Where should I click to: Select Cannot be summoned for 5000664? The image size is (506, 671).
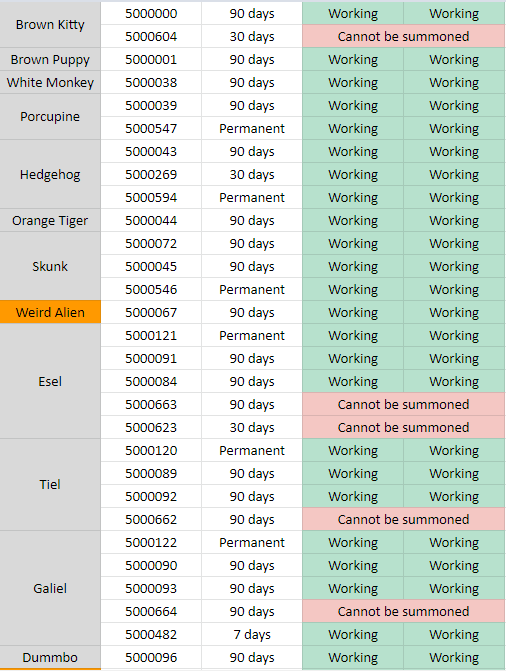point(403,612)
